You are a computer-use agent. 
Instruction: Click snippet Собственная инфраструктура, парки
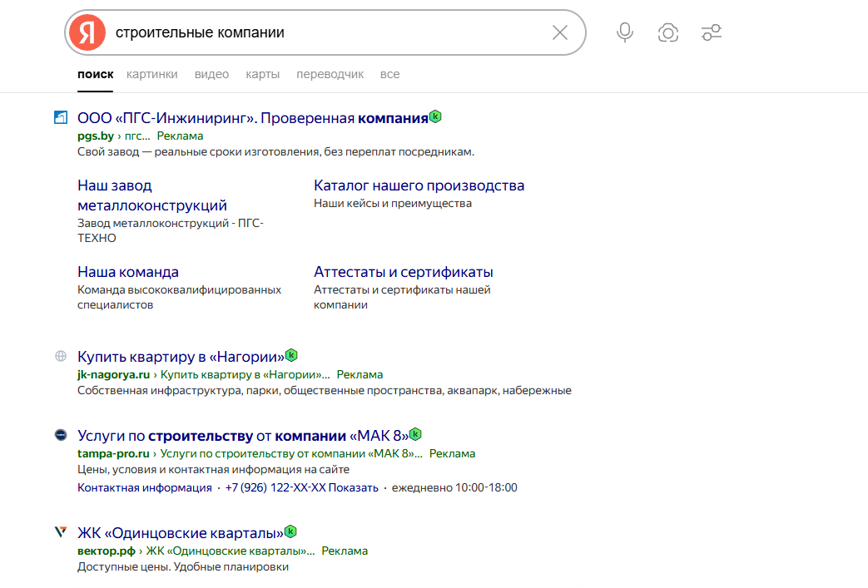point(325,391)
